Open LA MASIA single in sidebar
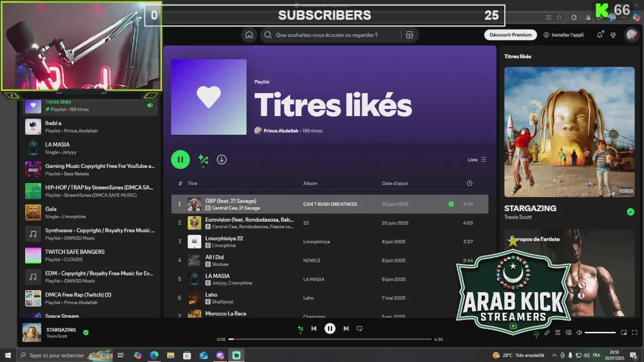The width and height of the screenshot is (644, 362). pos(90,148)
